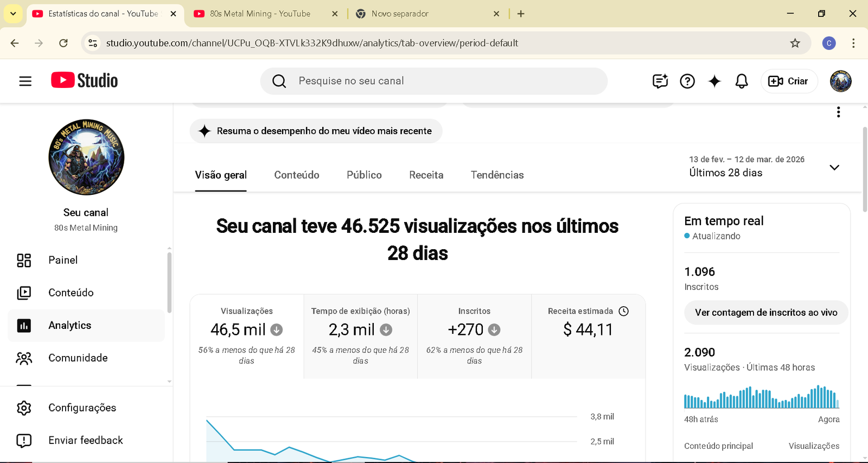Bookmark this page with the star icon
The image size is (868, 463).
pos(795,43)
